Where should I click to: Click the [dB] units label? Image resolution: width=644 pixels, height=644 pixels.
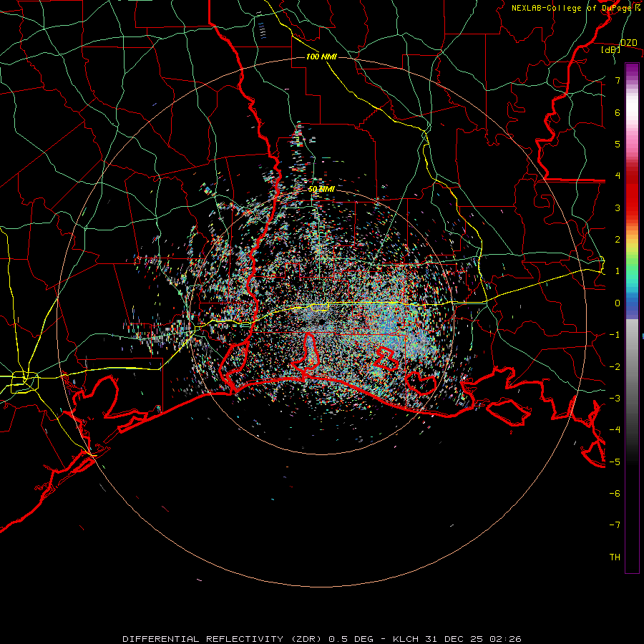point(611,49)
